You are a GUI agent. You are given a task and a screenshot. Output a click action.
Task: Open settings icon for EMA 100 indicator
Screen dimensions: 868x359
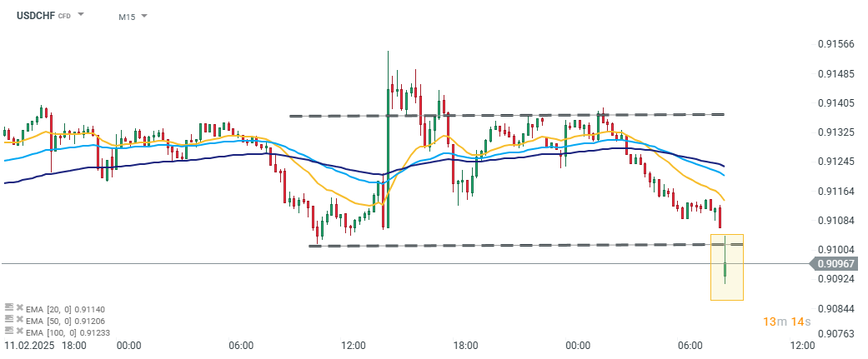[8, 331]
